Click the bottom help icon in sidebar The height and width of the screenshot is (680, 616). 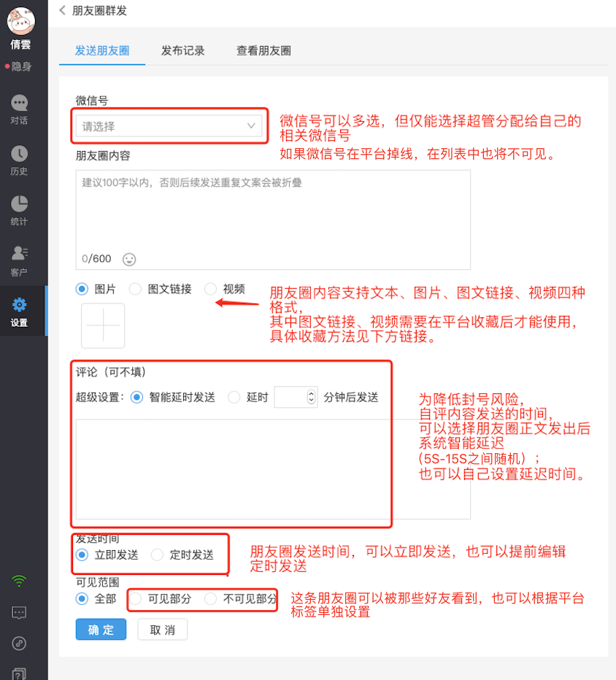(x=19, y=673)
